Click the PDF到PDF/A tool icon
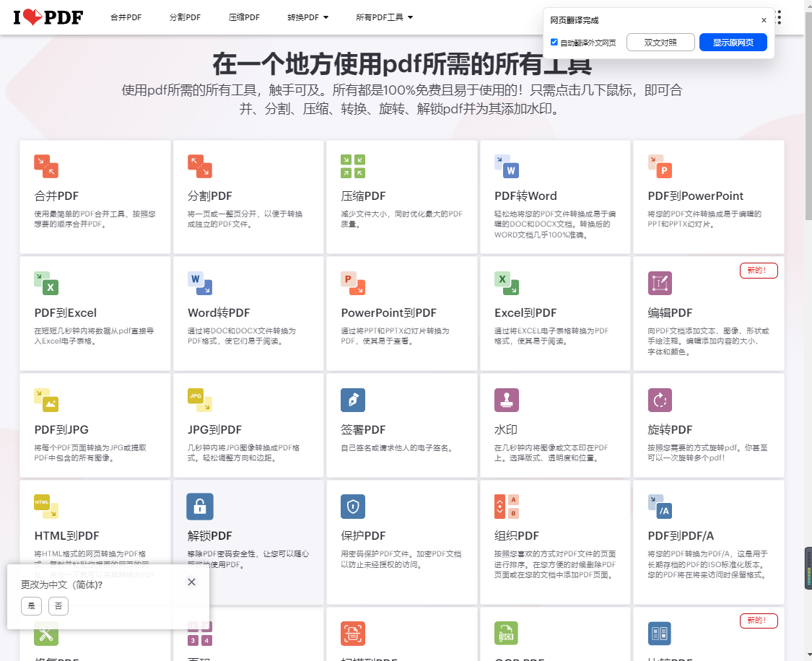Image resolution: width=812 pixels, height=661 pixels. coord(660,507)
